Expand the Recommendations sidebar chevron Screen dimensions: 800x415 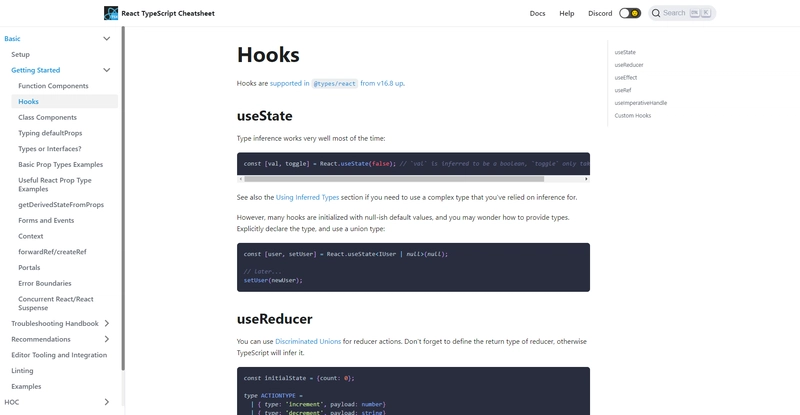[107, 339]
